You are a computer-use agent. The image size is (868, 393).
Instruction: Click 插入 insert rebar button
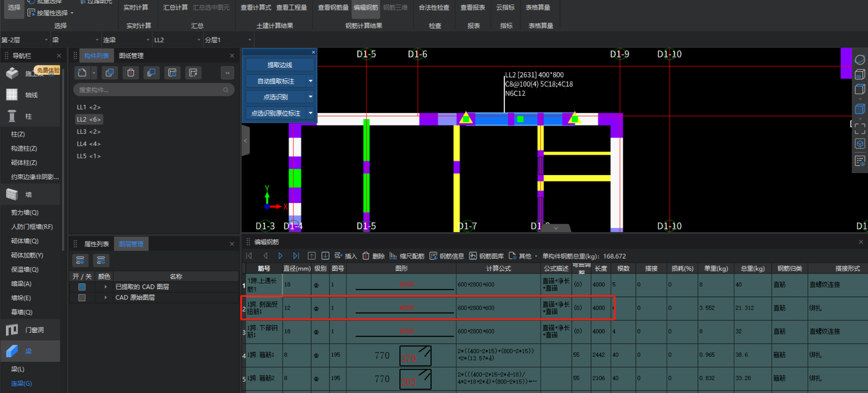[x=346, y=256]
